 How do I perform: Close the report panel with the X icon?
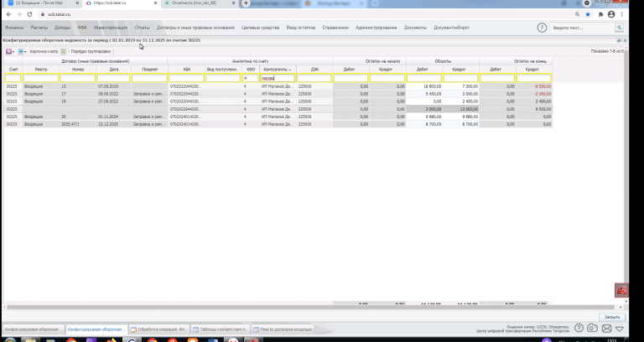point(625,40)
